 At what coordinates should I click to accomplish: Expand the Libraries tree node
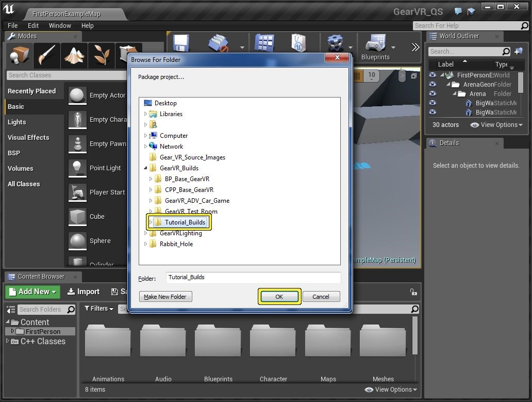[x=145, y=114]
